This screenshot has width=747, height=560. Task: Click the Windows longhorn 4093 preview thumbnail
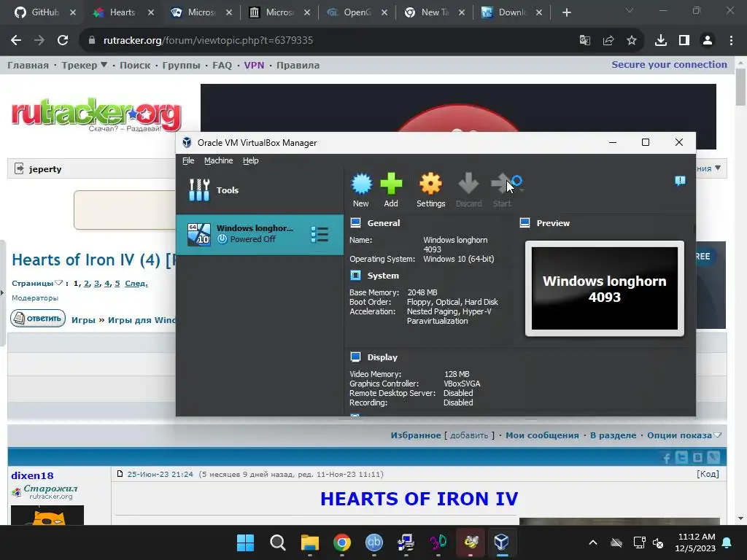click(x=605, y=288)
